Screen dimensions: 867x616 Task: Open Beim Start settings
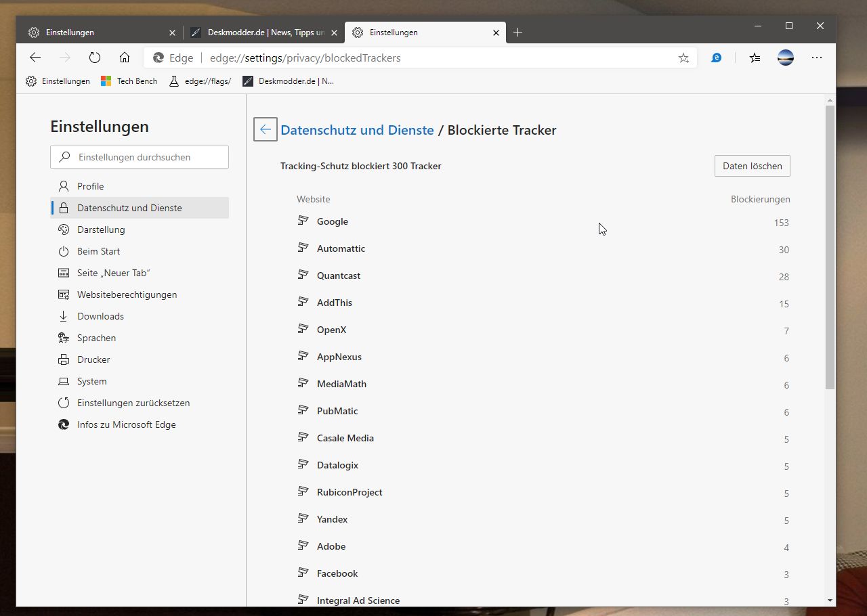pyautogui.click(x=140, y=251)
